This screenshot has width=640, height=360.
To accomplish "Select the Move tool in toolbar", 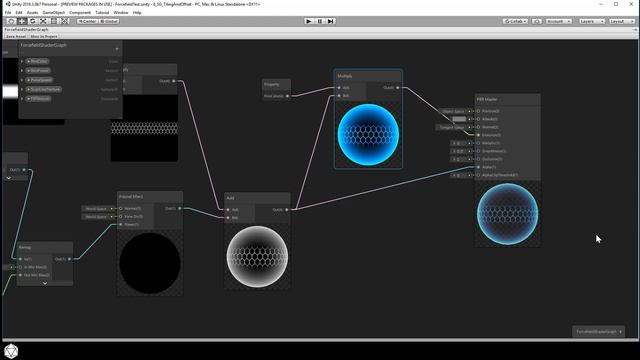I will 22,21.
